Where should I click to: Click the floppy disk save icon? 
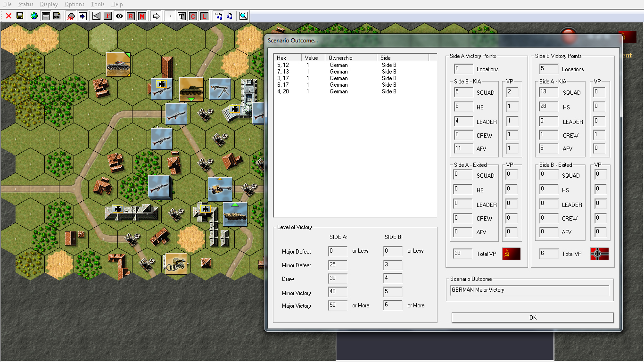20,16
